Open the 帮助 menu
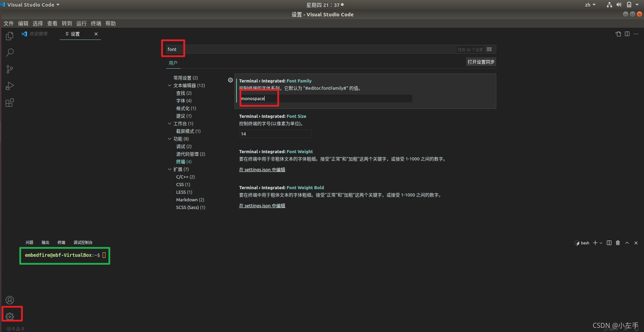644x332 pixels. click(x=111, y=24)
